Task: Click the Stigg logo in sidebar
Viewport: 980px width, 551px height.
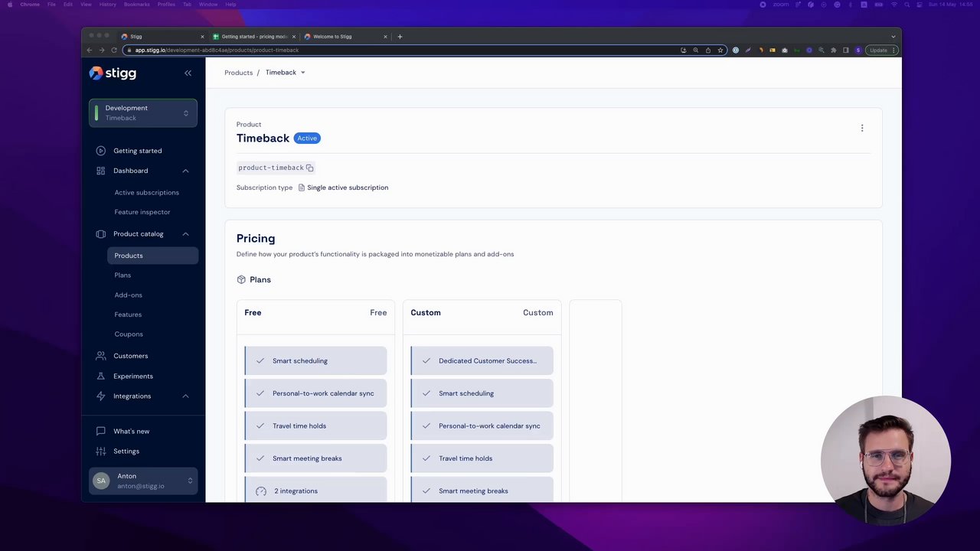Action: point(113,73)
